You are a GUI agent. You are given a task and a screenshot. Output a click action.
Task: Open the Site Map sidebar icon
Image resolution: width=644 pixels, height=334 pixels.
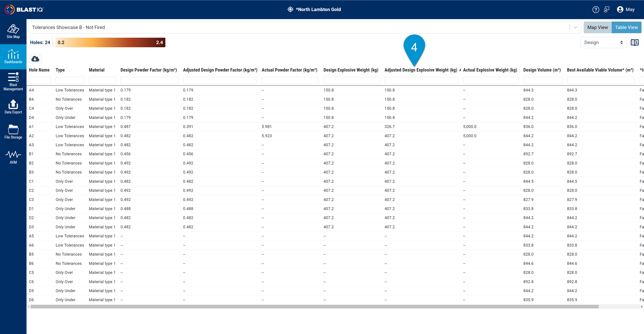[13, 31]
